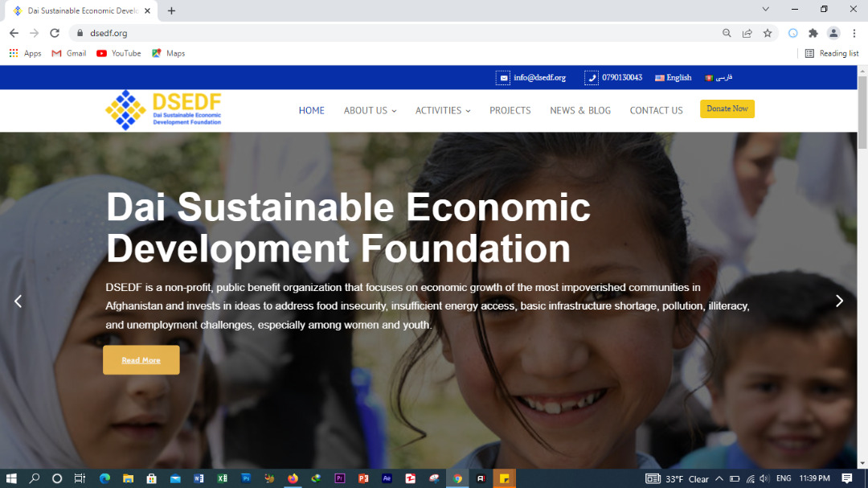
Task: Click the forward navigation arrow
Action: pyautogui.click(x=35, y=33)
